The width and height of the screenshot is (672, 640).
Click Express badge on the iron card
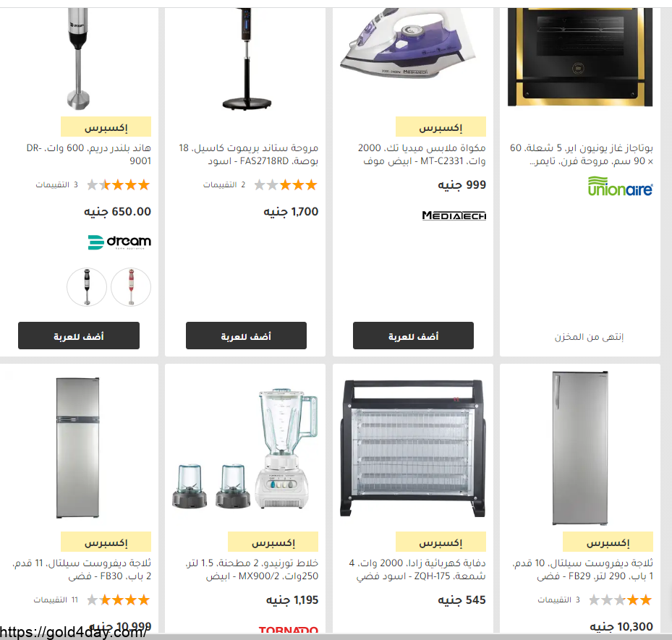coord(441,127)
